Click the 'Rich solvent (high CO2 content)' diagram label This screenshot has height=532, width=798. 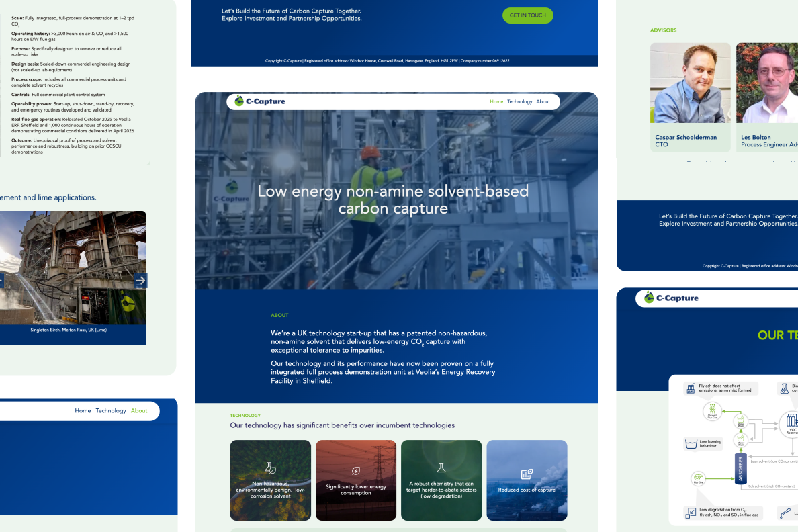[x=771, y=487]
